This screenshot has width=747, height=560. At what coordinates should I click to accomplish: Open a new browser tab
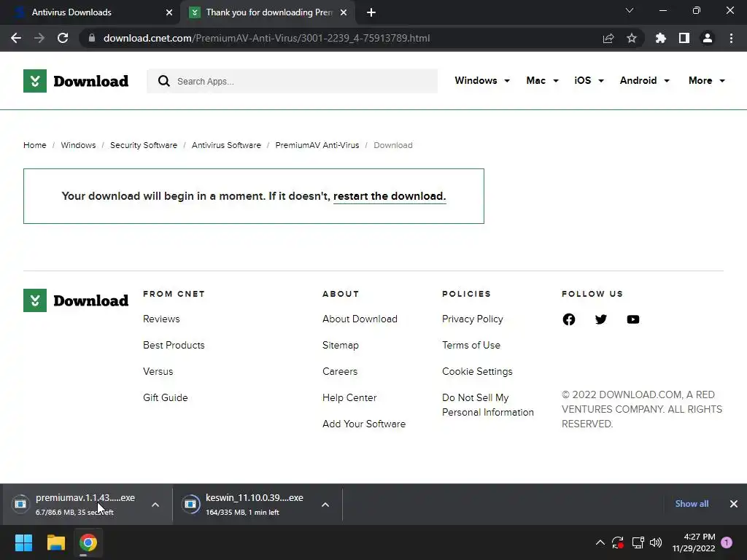click(x=371, y=12)
